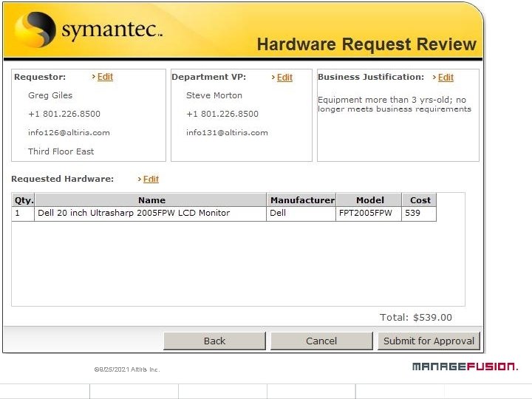Click the ManageFusion logo
The height and width of the screenshot is (399, 532).
click(x=465, y=366)
